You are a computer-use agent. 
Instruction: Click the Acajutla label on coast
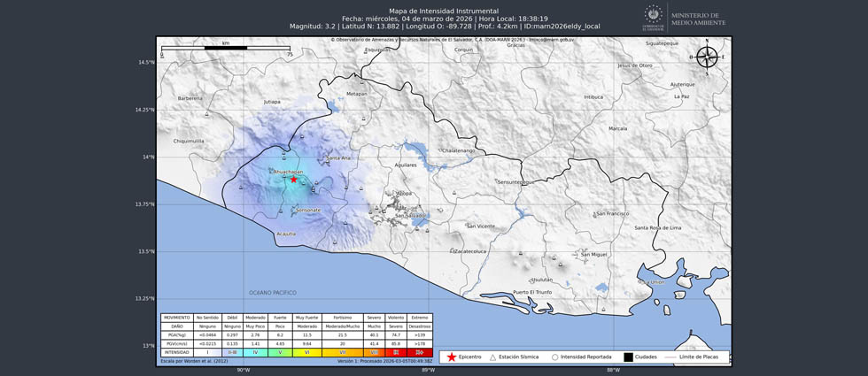pyautogui.click(x=286, y=234)
